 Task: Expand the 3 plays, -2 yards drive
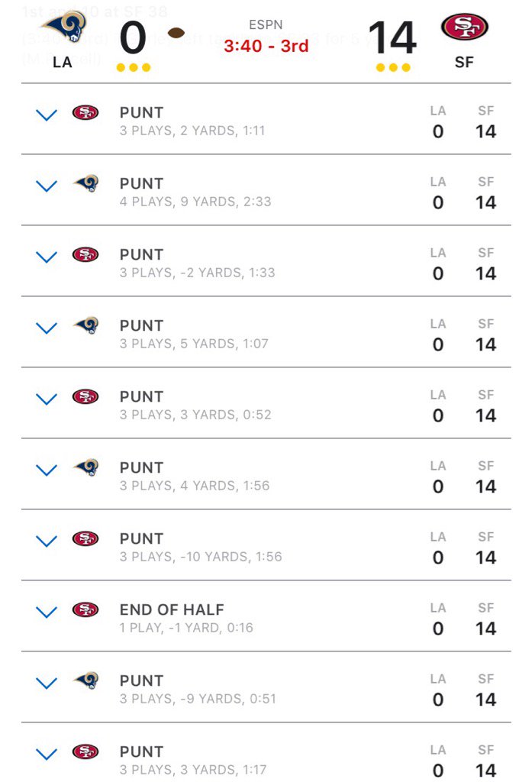[x=47, y=257]
